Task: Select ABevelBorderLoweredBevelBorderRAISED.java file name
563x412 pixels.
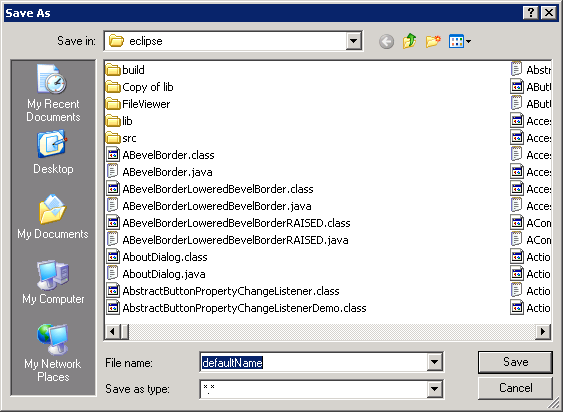Action: [235, 240]
